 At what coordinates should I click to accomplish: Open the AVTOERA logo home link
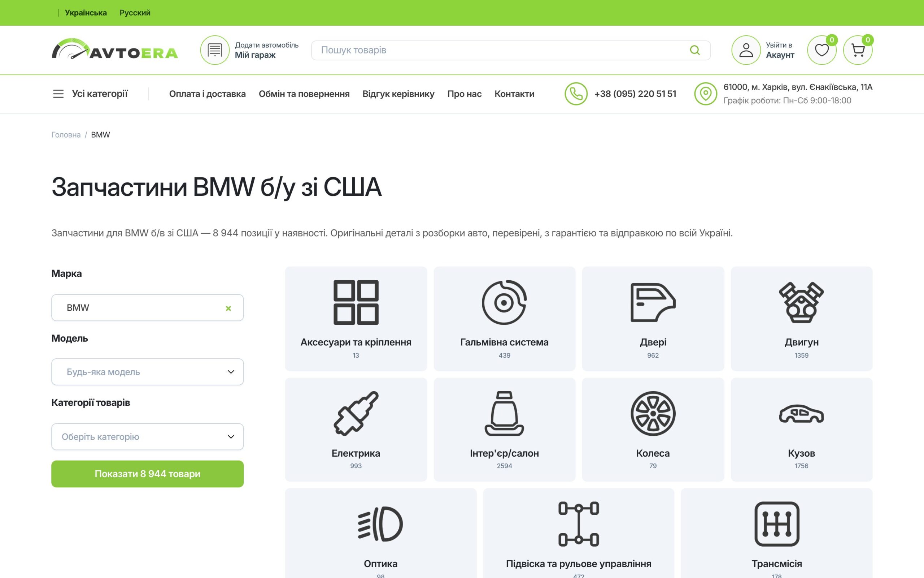(x=114, y=49)
